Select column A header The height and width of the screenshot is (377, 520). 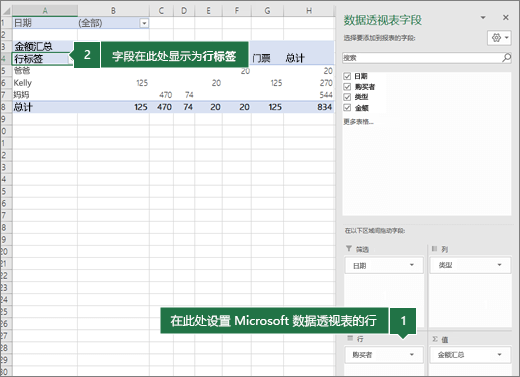[x=45, y=11]
